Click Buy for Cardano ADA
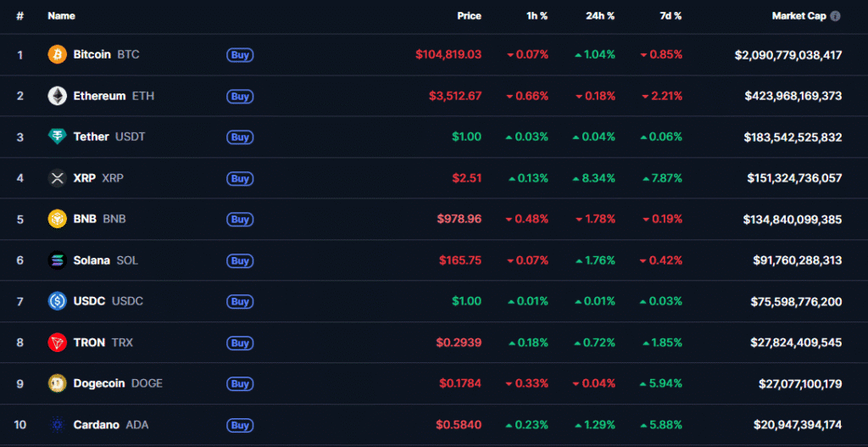This screenshot has height=447, width=868. [240, 425]
